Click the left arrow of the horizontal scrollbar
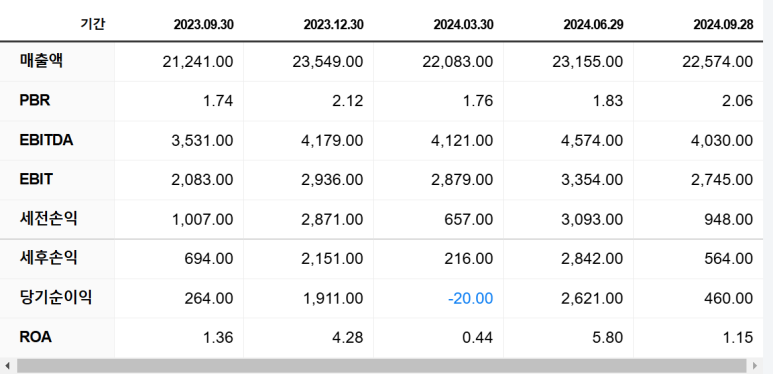The width and height of the screenshot is (773, 374). click(x=6, y=366)
